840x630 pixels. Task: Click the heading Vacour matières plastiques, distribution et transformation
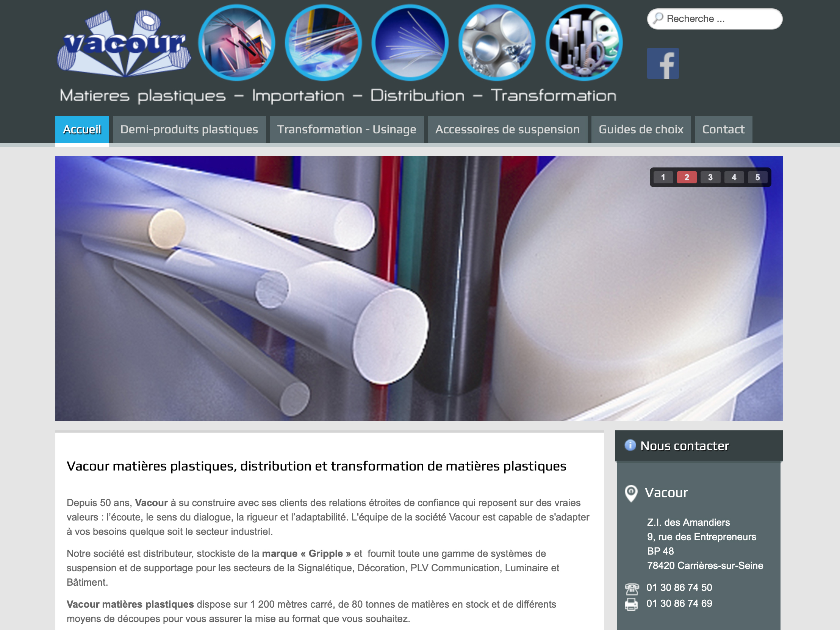tap(316, 466)
